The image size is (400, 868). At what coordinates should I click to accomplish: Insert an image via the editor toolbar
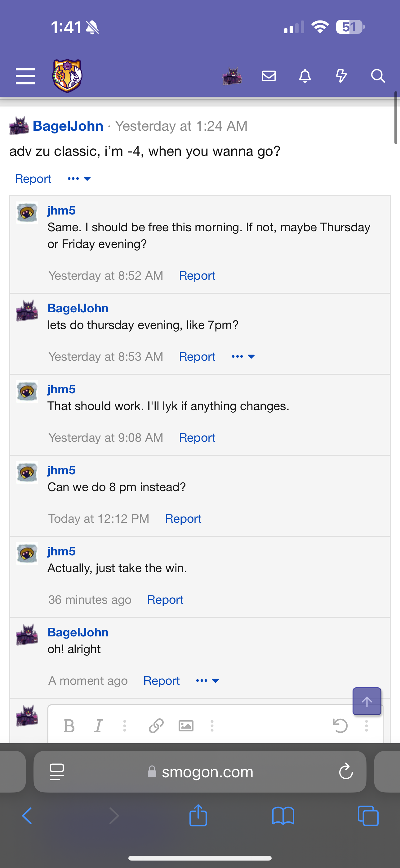[186, 726]
